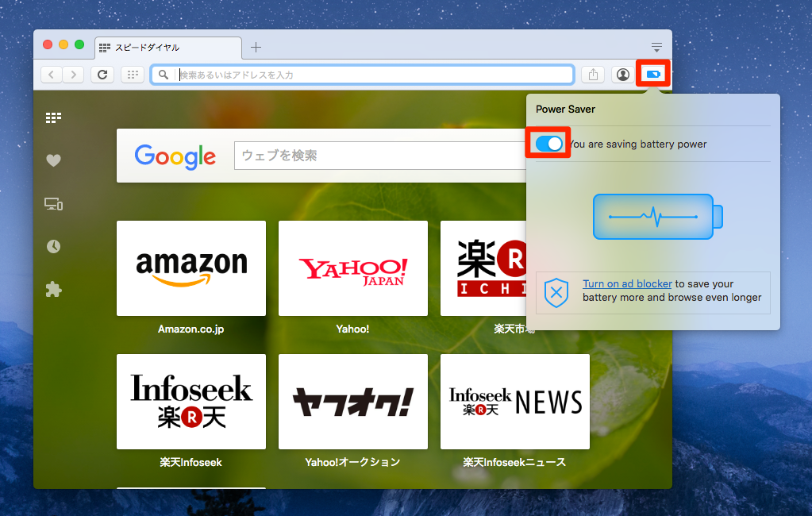Maximize the window with the green button
812x516 pixels.
tap(79, 44)
